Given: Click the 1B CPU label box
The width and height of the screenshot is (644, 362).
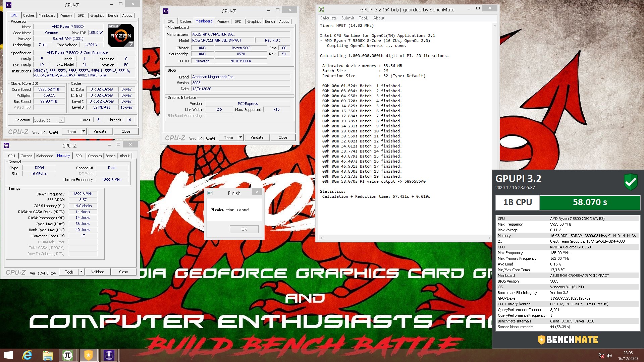Looking at the screenshot, I should (517, 202).
